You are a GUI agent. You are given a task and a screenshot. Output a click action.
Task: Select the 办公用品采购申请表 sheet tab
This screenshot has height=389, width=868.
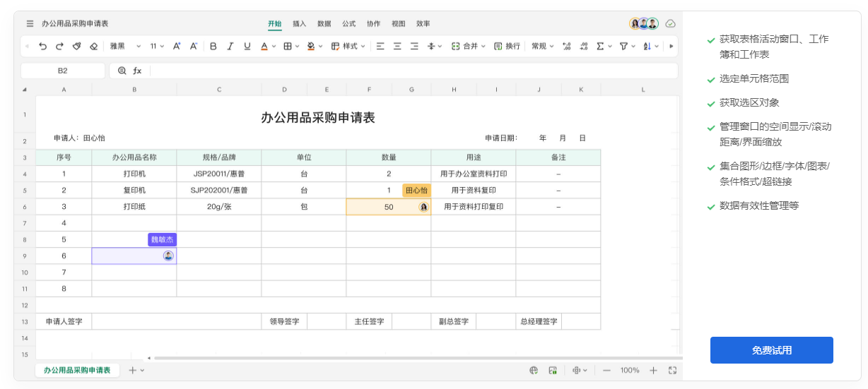click(77, 370)
